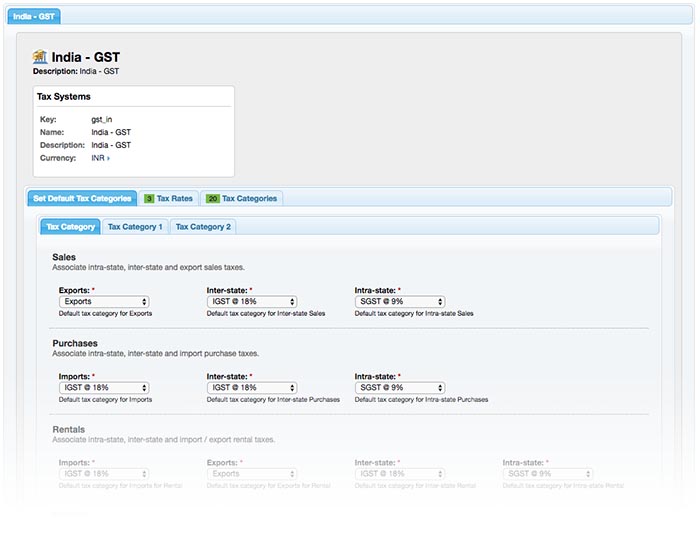This screenshot has height=540, width=700.
Task: Open the Sales Intra-state SGST dropdown
Action: coord(400,301)
